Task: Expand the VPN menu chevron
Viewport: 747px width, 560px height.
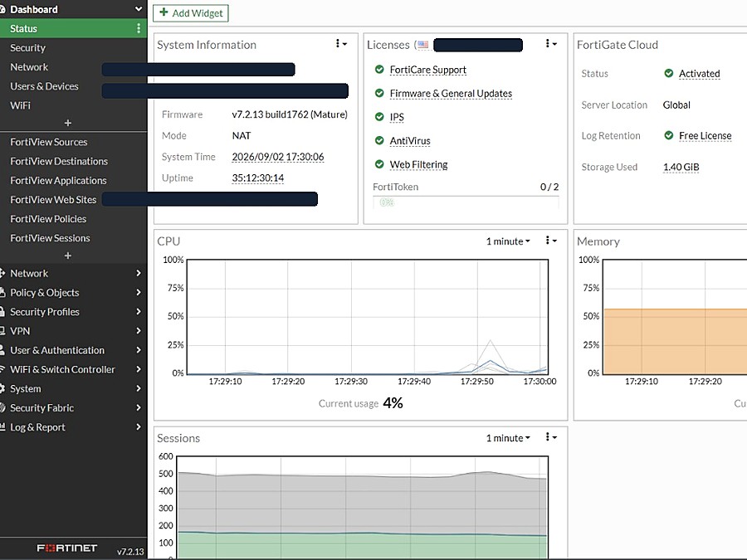Action: coord(139,330)
